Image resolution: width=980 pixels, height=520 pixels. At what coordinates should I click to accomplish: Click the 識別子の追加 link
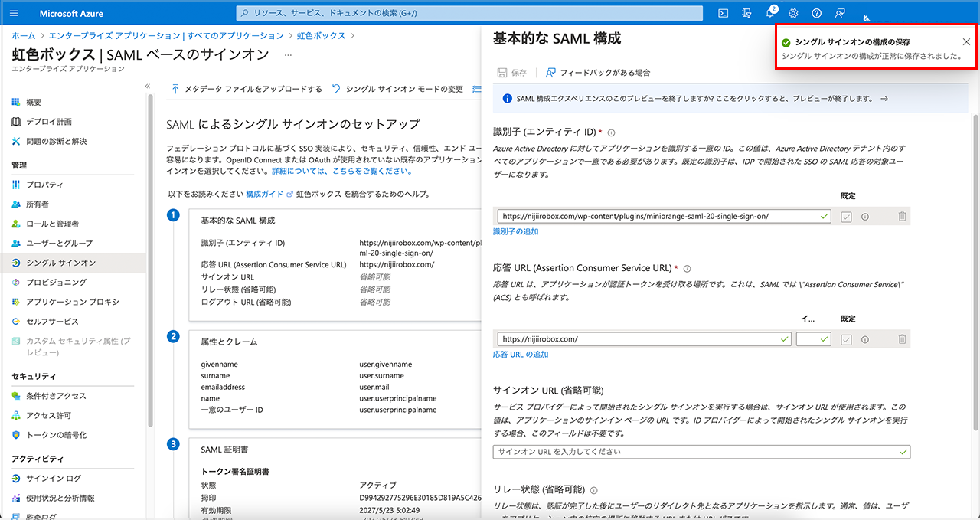tap(515, 231)
